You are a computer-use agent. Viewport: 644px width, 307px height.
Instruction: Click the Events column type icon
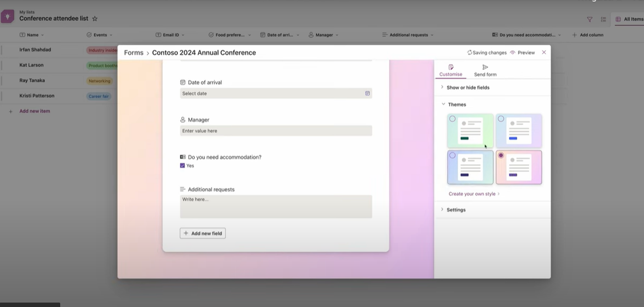89,35
